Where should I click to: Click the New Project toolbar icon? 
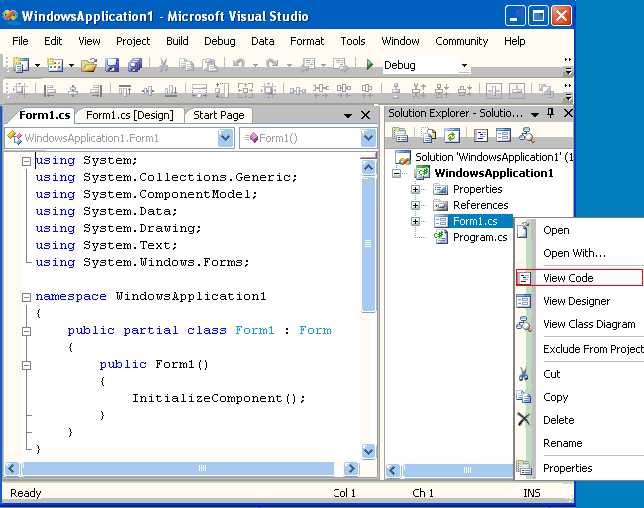(x=21, y=65)
